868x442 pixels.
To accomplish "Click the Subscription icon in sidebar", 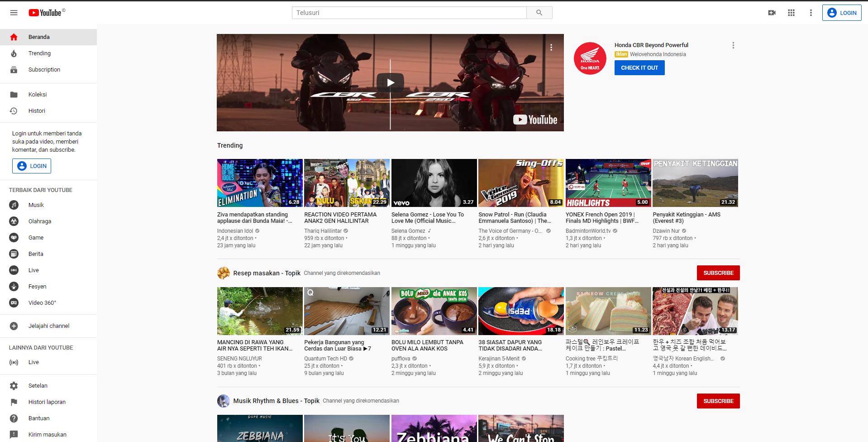I will [x=14, y=70].
